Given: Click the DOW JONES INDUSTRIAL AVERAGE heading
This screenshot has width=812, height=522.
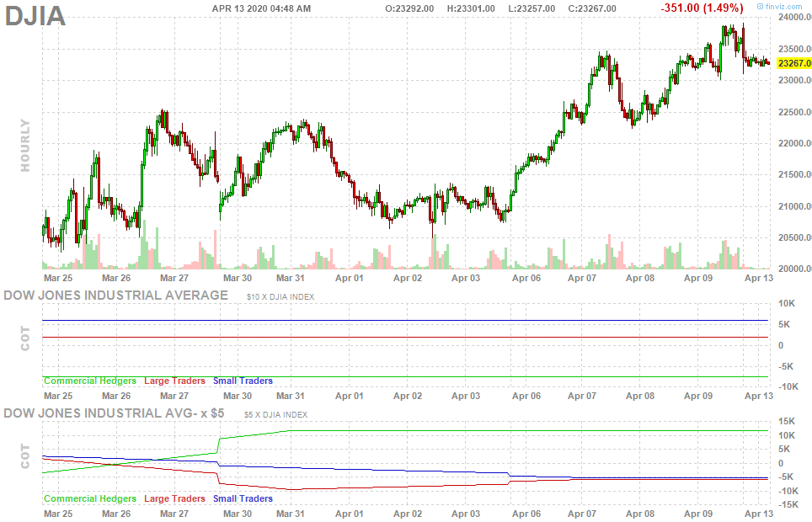Looking at the screenshot, I should coord(116,296).
